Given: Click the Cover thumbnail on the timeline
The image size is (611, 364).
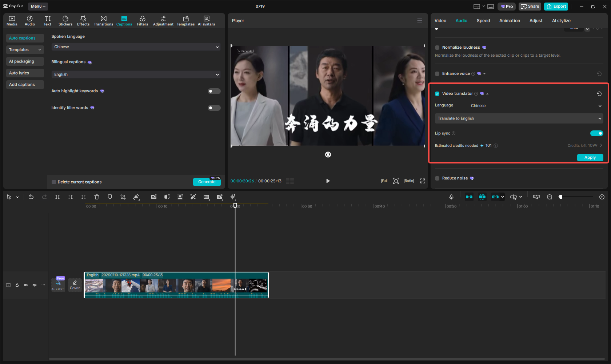Looking at the screenshot, I should click(75, 285).
